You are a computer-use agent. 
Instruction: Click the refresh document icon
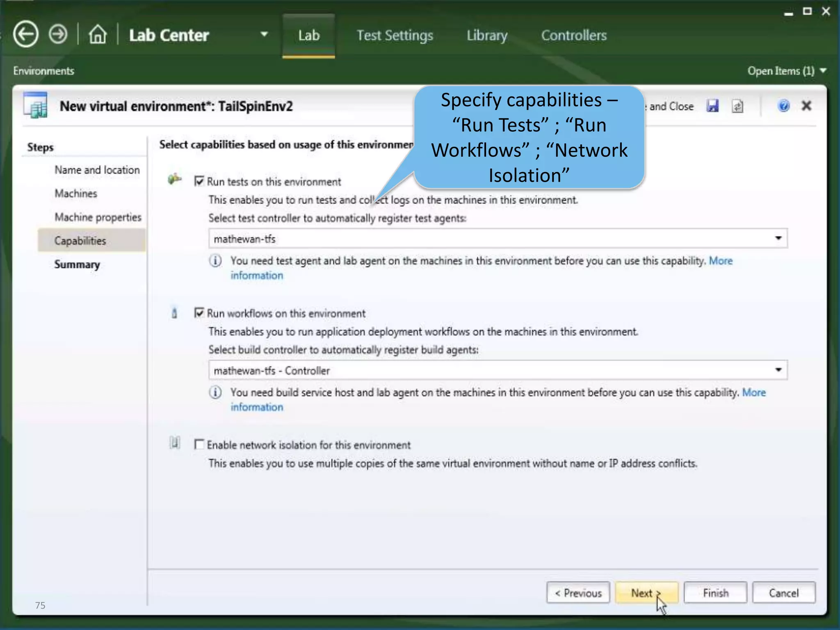[737, 106]
